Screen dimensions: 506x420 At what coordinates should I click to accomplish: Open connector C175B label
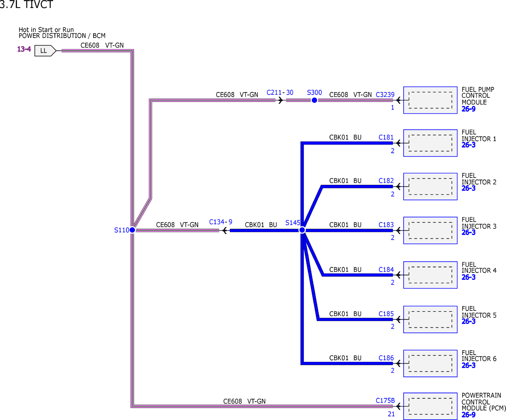tap(385, 401)
